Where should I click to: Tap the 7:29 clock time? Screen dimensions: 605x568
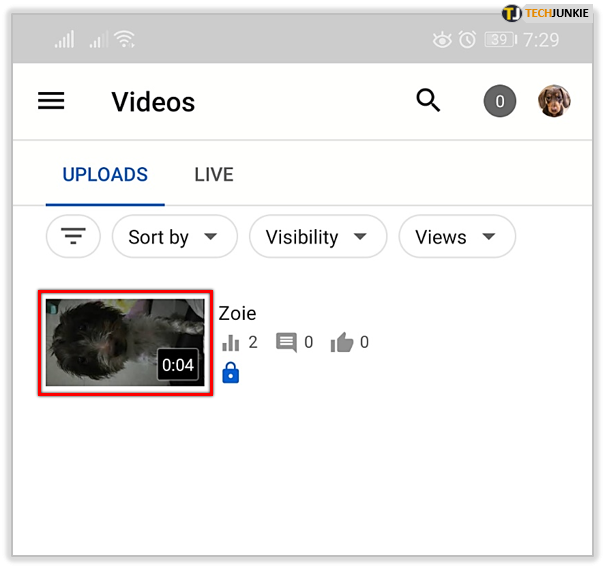[541, 40]
